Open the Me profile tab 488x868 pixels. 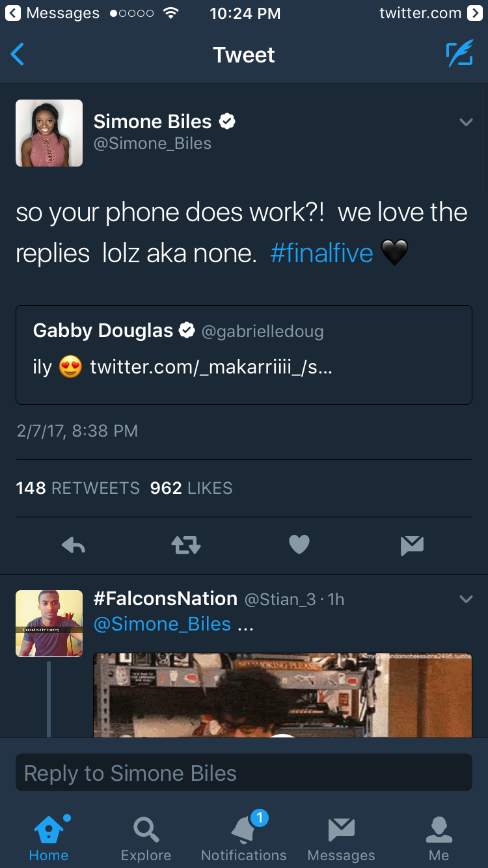point(439,839)
